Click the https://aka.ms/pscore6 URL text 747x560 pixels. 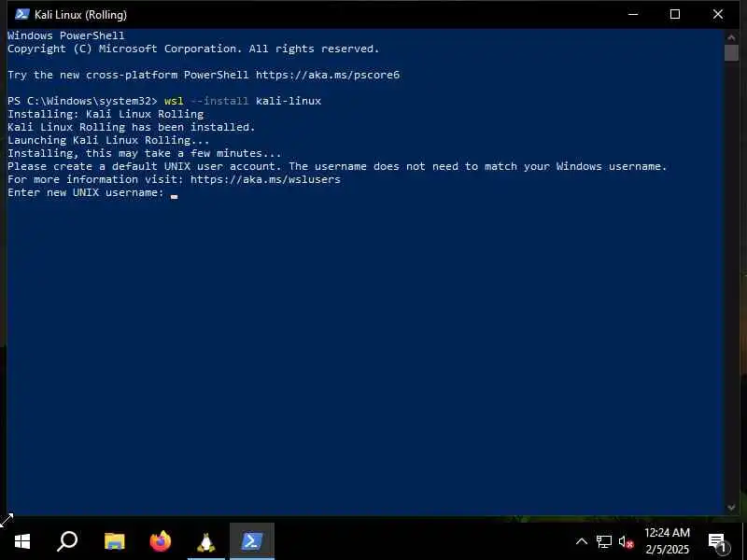pyautogui.click(x=328, y=76)
